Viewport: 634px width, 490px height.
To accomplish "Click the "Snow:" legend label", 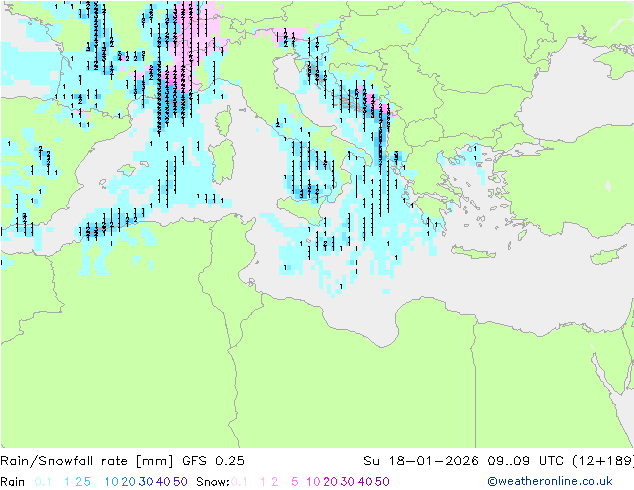I will pos(213,482).
